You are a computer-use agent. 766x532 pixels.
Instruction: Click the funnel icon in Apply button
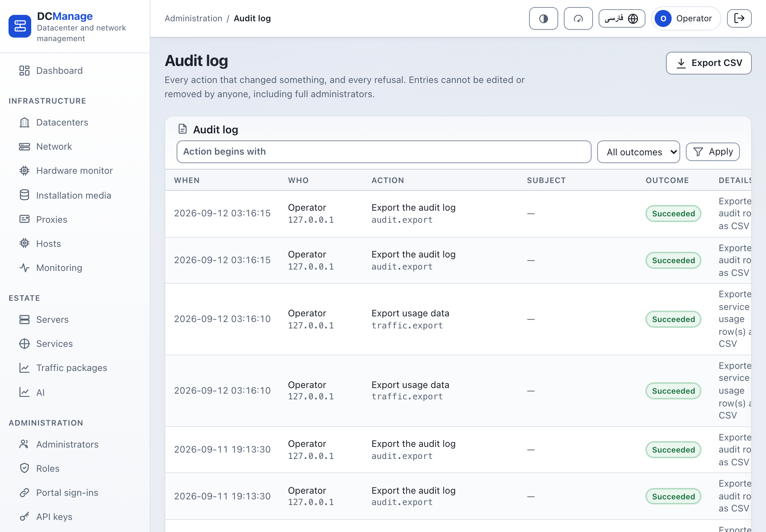[698, 152]
